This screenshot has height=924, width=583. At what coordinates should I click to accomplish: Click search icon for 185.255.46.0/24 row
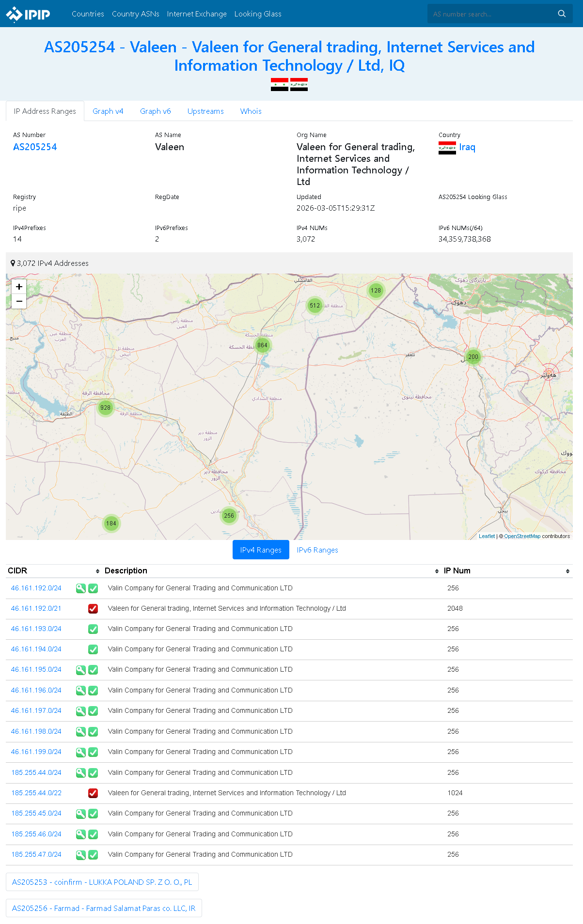pos(81,834)
